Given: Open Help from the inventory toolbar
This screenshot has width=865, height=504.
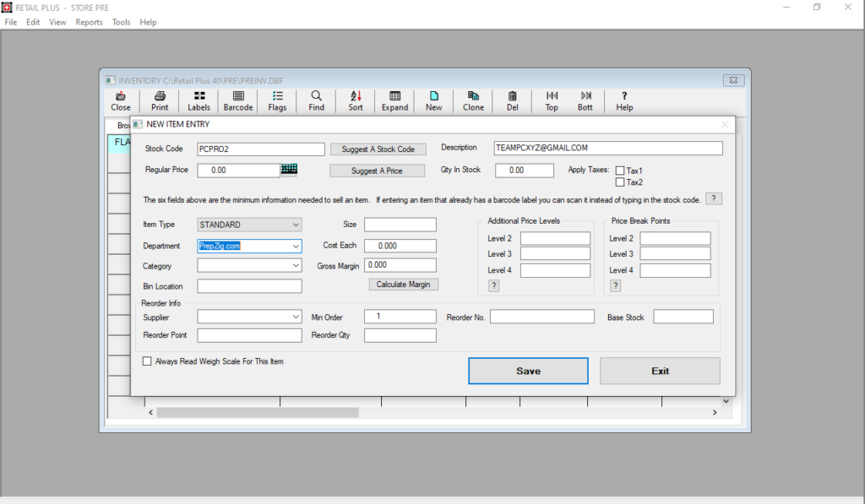Looking at the screenshot, I should 624,101.
